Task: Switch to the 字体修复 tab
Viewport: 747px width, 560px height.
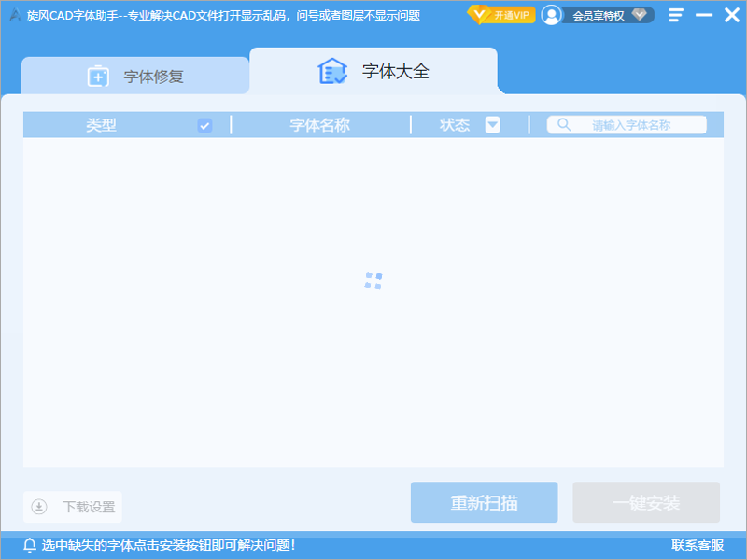Action: tap(135, 73)
